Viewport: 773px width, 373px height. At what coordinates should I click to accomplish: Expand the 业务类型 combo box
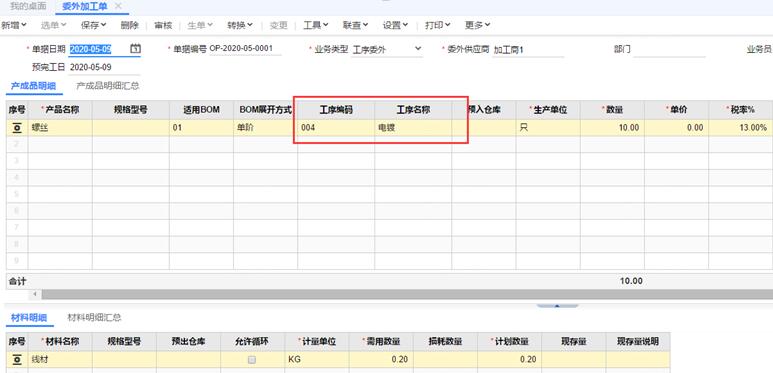pos(418,49)
